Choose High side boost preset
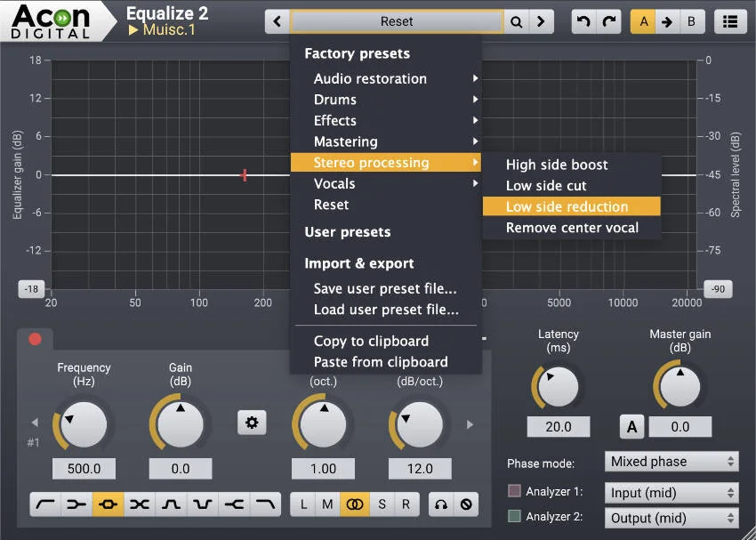 coord(571,165)
